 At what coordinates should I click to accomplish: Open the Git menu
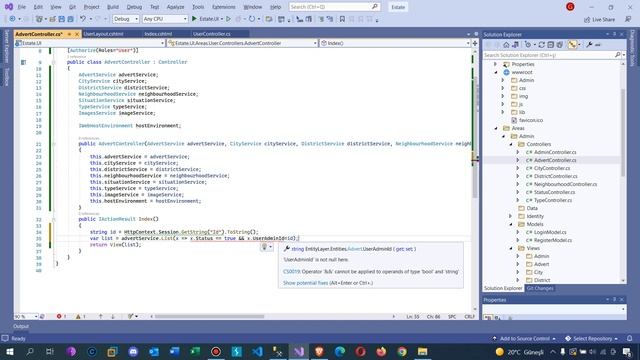tap(72, 7)
